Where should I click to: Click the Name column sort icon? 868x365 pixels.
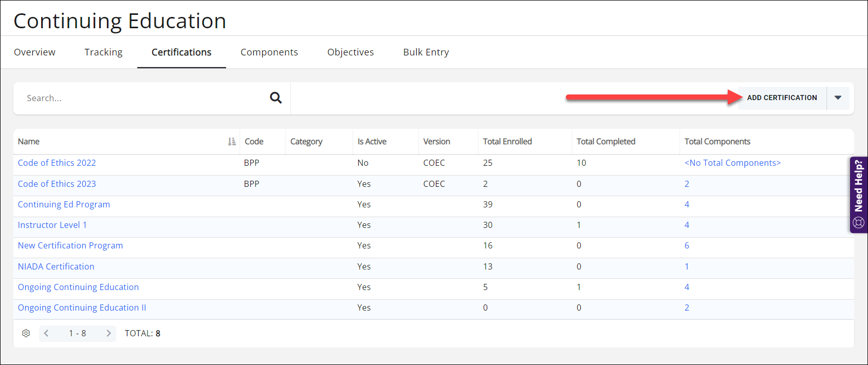coord(232,142)
